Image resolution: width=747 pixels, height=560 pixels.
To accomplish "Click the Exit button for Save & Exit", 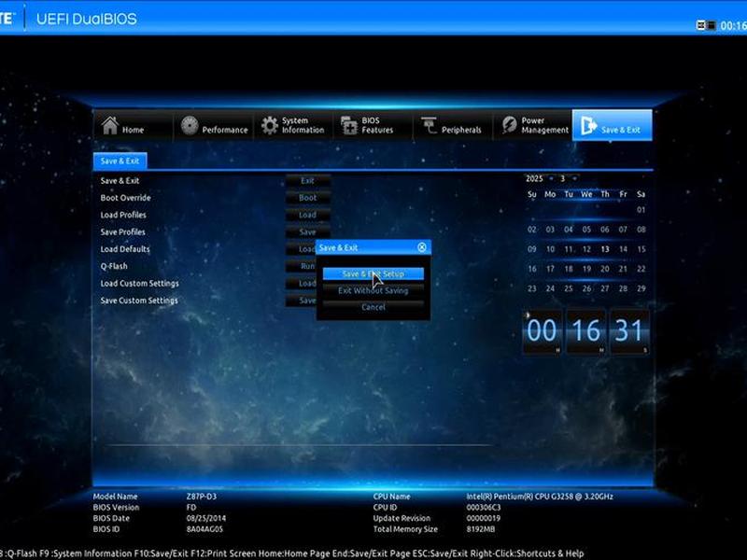I will pos(308,181).
